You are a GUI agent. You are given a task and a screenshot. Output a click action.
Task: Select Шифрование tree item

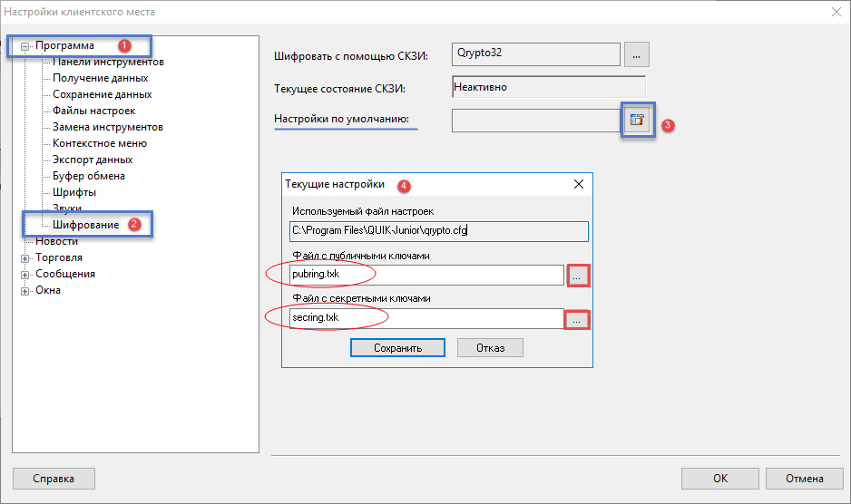(86, 225)
